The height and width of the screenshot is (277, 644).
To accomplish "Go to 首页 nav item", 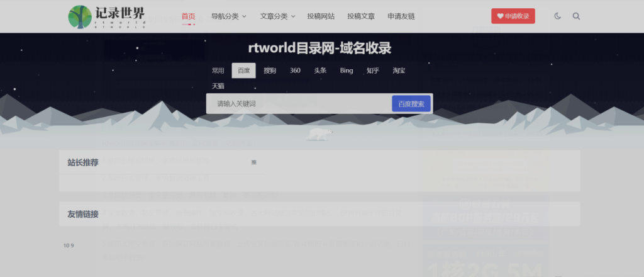I will [x=188, y=16].
